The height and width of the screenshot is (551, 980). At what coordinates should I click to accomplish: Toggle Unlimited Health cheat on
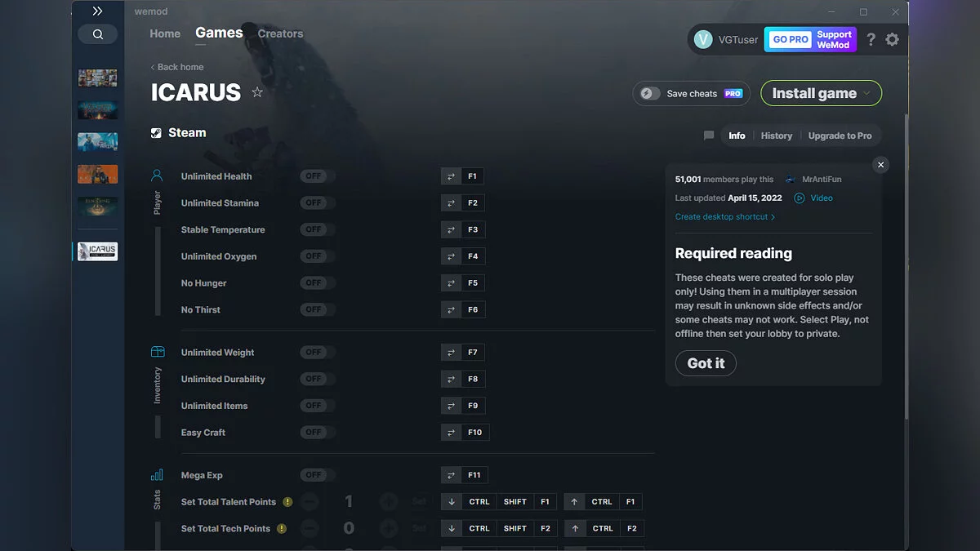click(317, 176)
